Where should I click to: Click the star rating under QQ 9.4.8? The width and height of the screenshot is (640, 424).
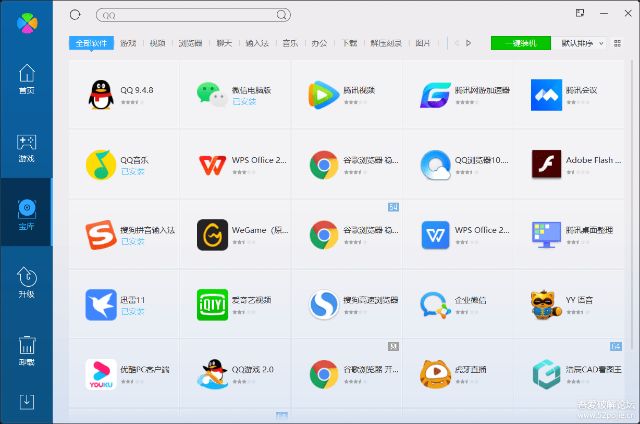click(132, 102)
